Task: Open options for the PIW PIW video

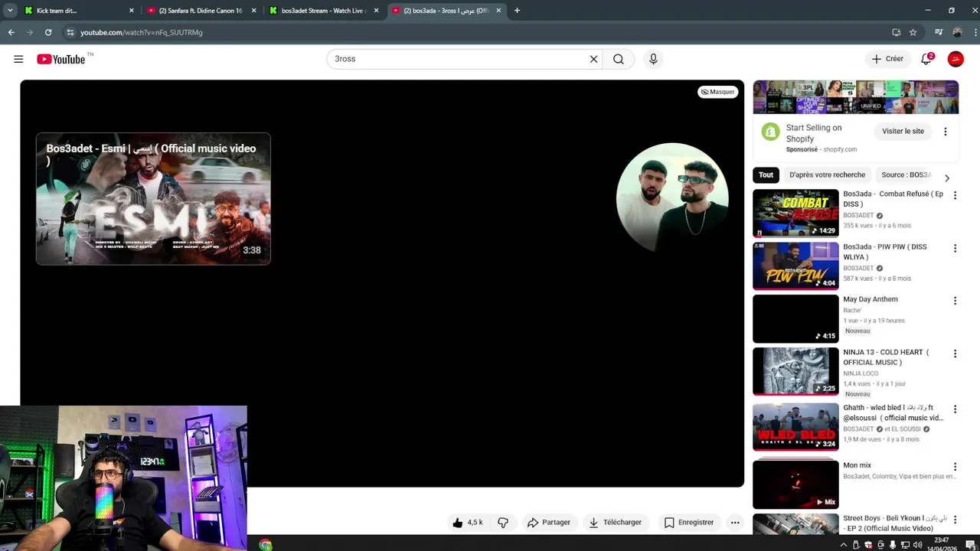Action: (x=955, y=249)
